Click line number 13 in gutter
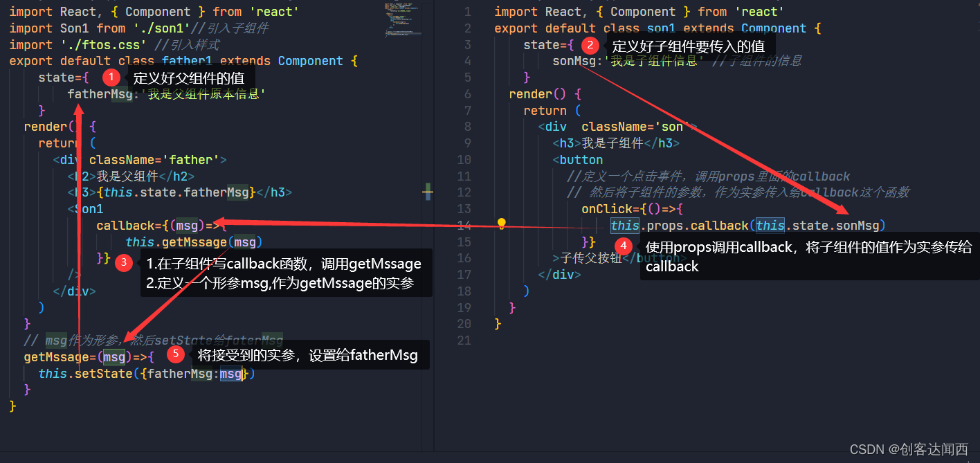This screenshot has height=463, width=980. pos(464,209)
